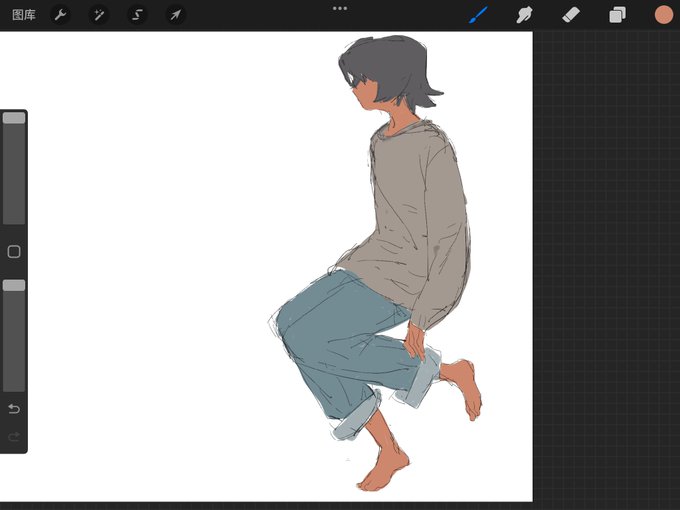
Task: Select the Eraser tool
Action: (571, 15)
